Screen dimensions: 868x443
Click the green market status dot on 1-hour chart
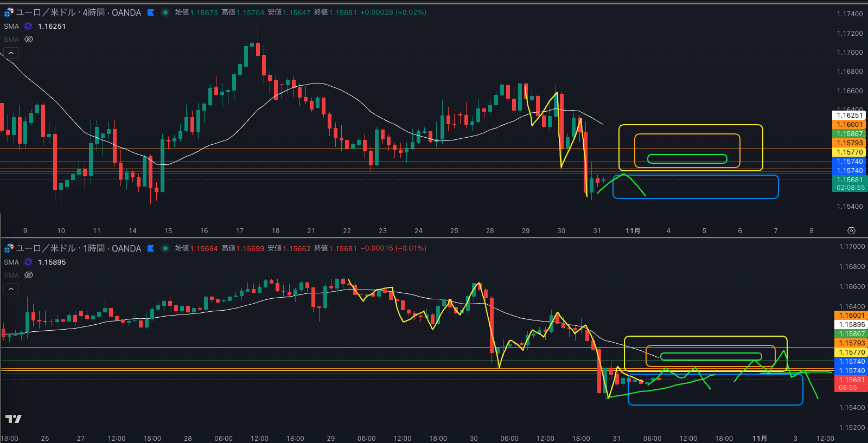(x=165, y=248)
